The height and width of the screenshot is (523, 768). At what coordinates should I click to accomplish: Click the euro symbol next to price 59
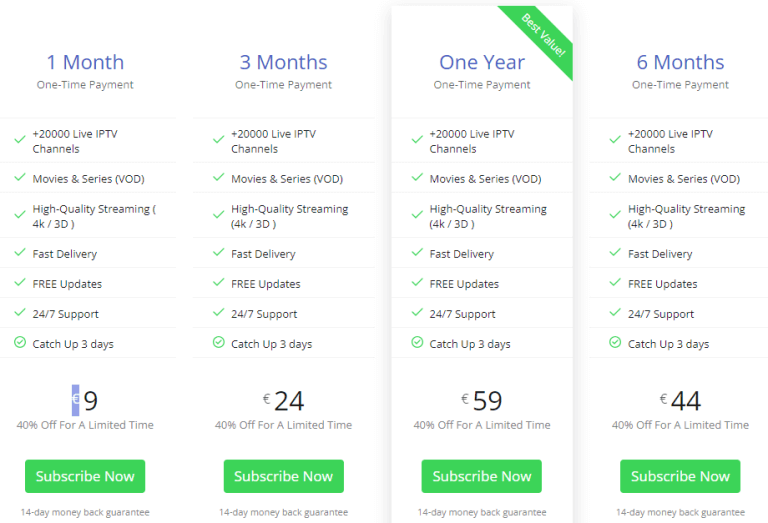(465, 399)
